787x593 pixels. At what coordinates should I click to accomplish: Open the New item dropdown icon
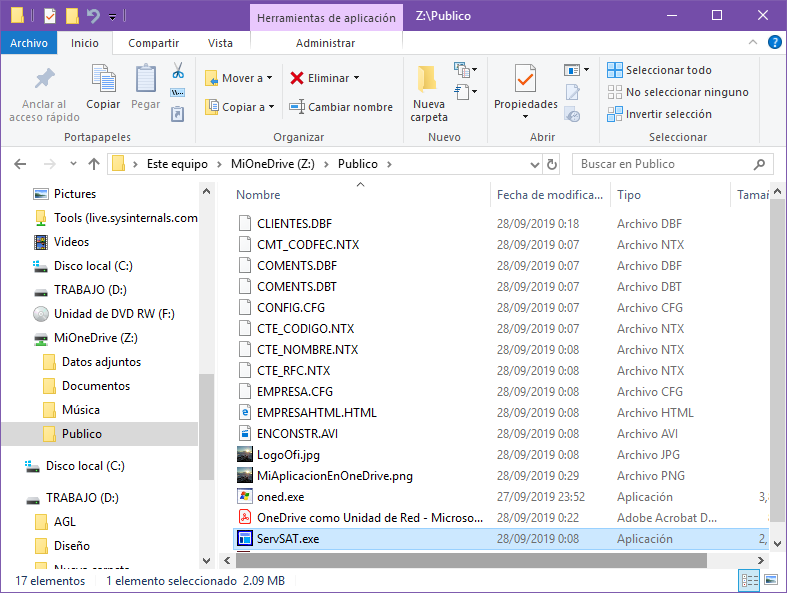click(x=465, y=70)
